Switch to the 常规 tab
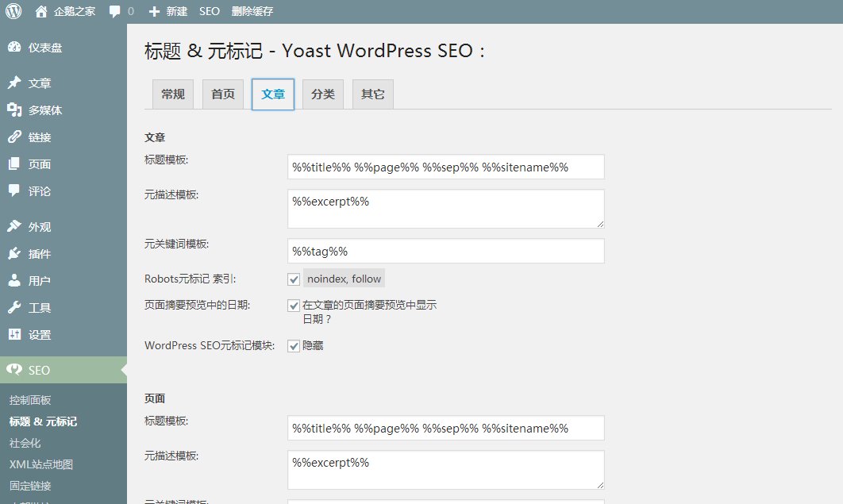Screen dimensions: 843x504 point(173,94)
